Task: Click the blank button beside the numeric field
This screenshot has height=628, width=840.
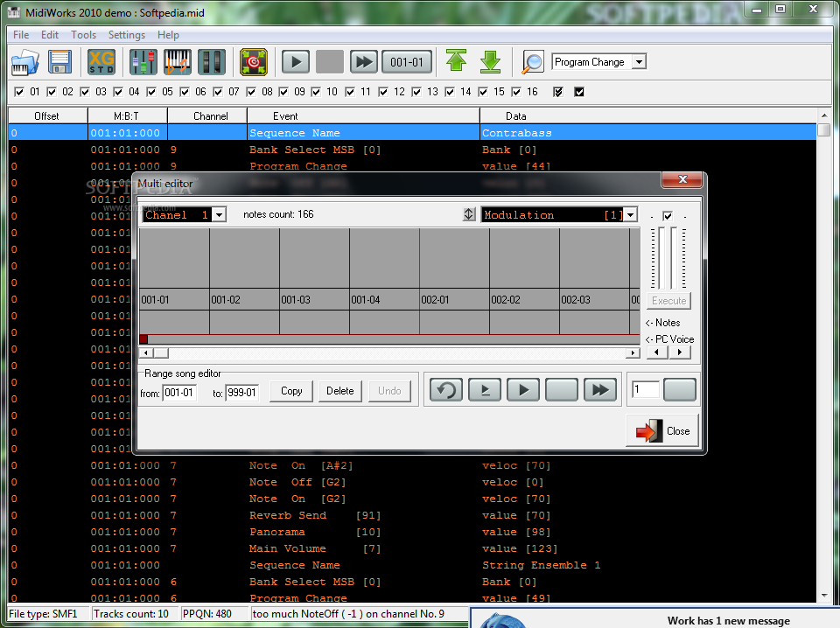Action: tap(679, 389)
